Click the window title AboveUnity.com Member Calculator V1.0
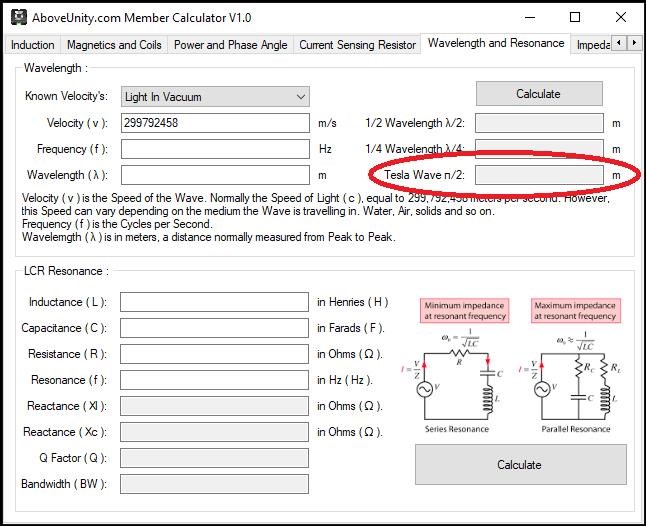 pos(142,18)
